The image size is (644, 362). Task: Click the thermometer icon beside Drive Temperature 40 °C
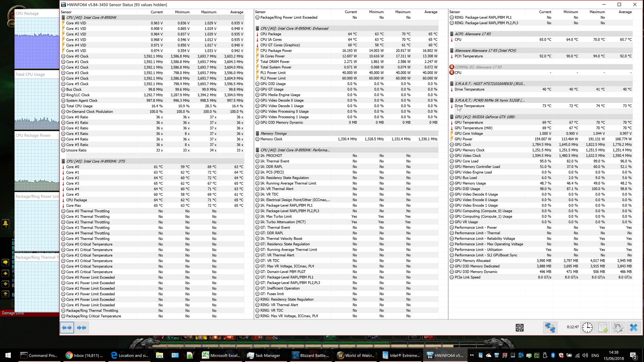[x=452, y=89]
